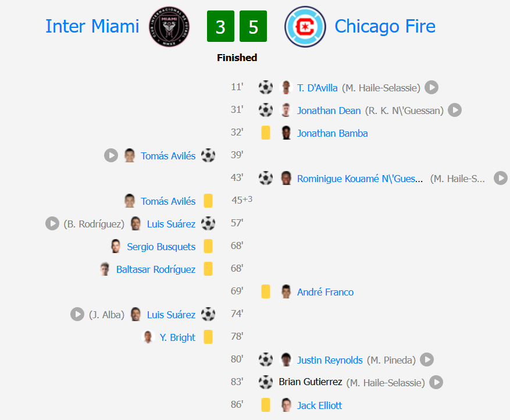Click the Chicago Fire club crest
This screenshot has width=510, height=420.
(305, 27)
